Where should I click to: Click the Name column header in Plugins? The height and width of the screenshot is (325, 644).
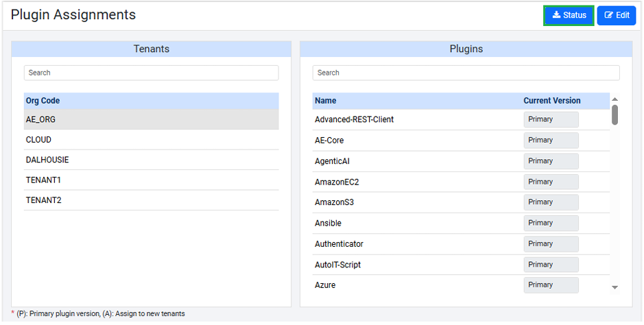tap(325, 101)
